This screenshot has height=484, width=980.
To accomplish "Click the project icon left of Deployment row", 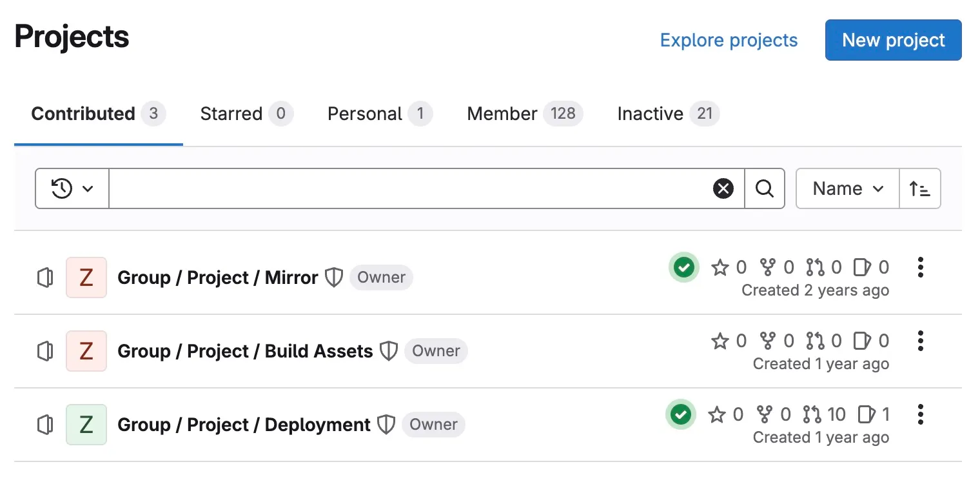I will pos(45,425).
